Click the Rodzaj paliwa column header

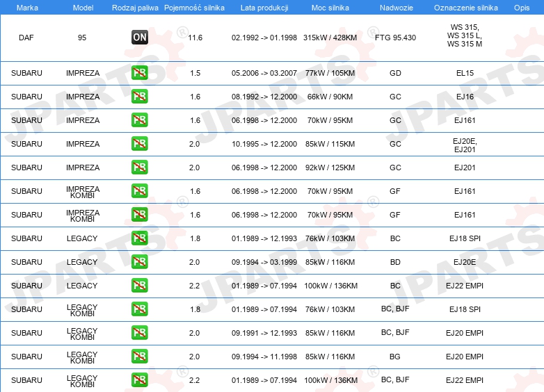point(135,8)
